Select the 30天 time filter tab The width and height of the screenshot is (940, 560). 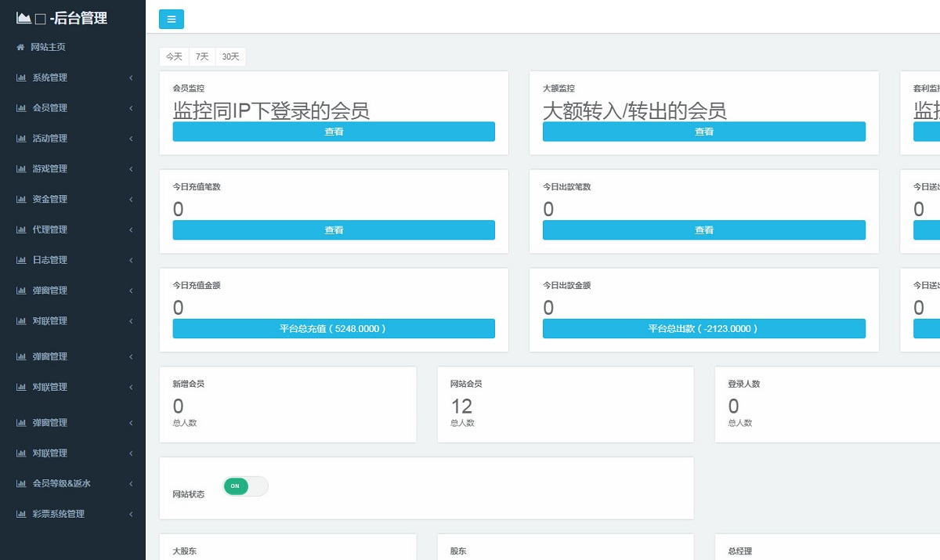click(230, 56)
